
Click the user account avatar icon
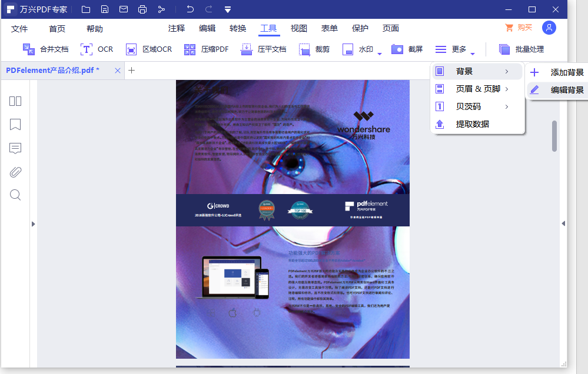[x=549, y=28]
